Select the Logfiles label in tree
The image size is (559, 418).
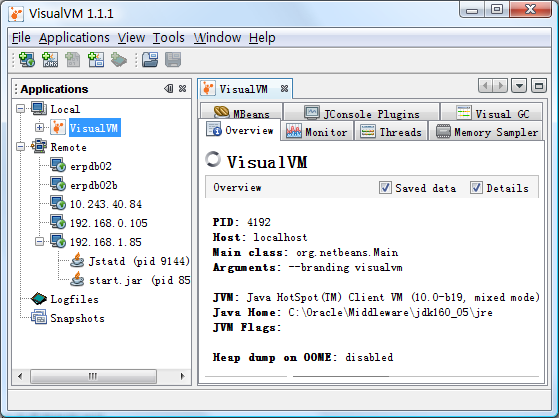[x=75, y=299]
